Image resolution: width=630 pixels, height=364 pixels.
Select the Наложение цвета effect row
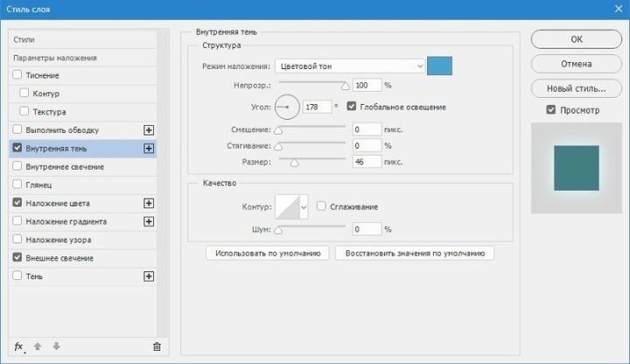click(x=82, y=203)
